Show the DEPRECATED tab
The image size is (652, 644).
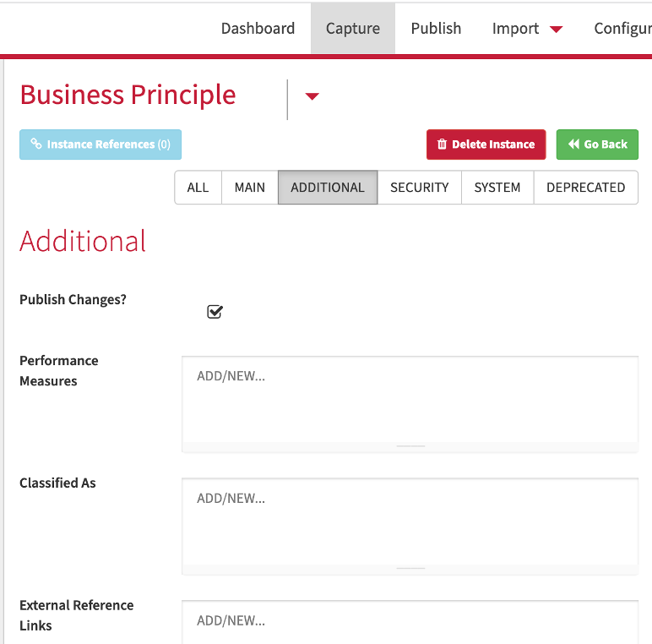(x=585, y=188)
